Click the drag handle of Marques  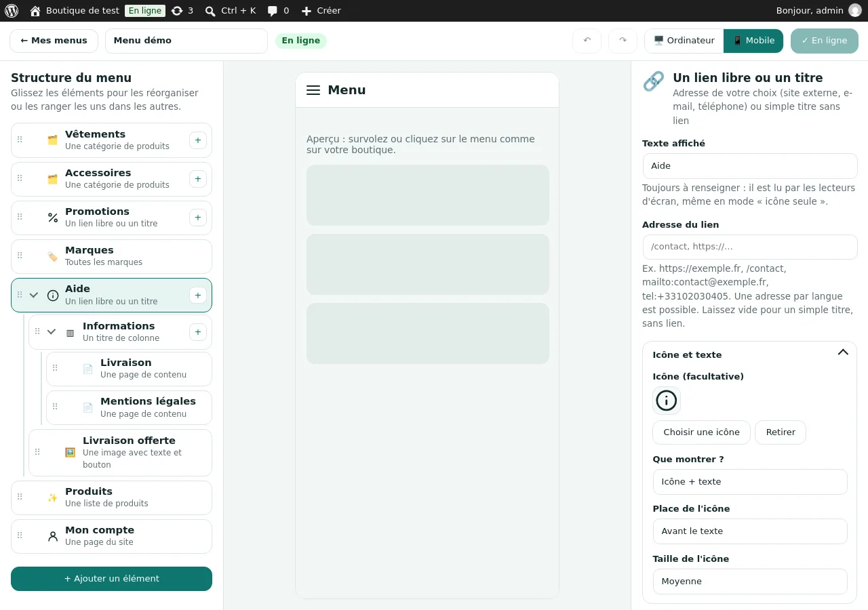(20, 256)
